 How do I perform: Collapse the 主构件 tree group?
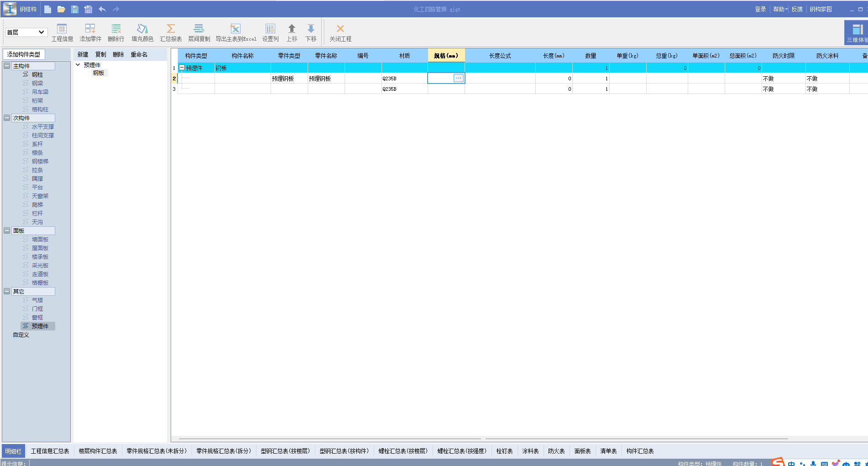tap(7, 66)
